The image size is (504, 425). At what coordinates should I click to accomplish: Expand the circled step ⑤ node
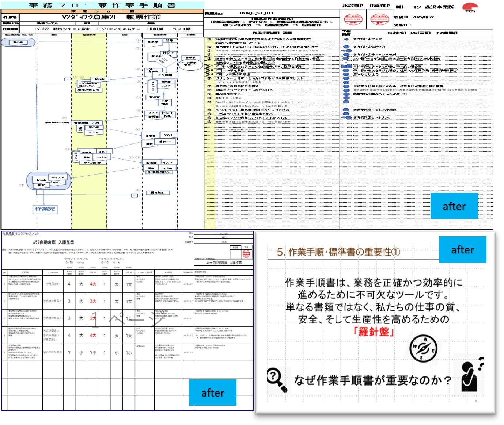pyautogui.click(x=82, y=77)
